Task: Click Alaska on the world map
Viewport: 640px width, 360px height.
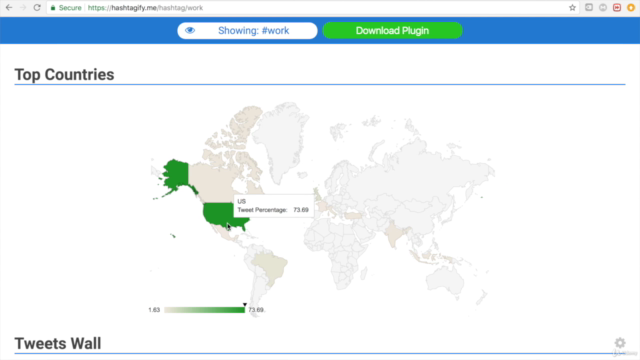Action: coord(176,176)
